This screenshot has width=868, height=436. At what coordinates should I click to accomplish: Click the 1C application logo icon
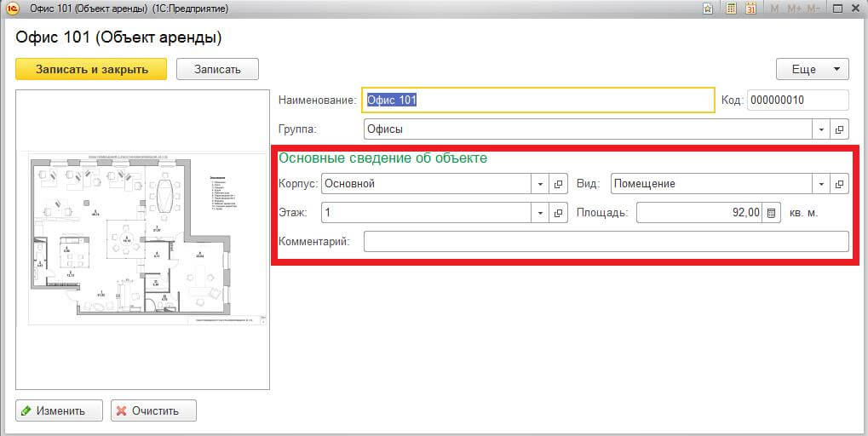(x=11, y=9)
